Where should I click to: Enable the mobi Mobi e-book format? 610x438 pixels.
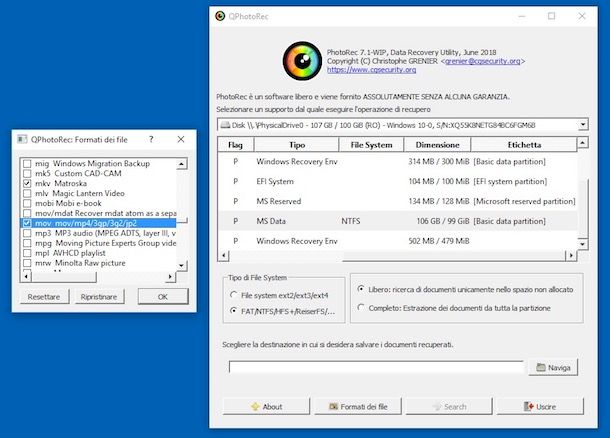(27, 203)
